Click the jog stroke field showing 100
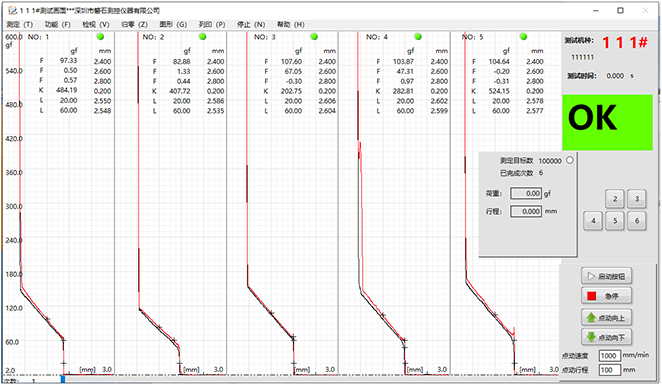Viewport: 662px width, 385px height. coord(610,370)
